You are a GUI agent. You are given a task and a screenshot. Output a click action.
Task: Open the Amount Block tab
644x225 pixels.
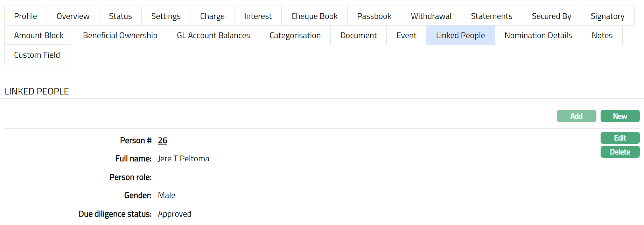(39, 35)
